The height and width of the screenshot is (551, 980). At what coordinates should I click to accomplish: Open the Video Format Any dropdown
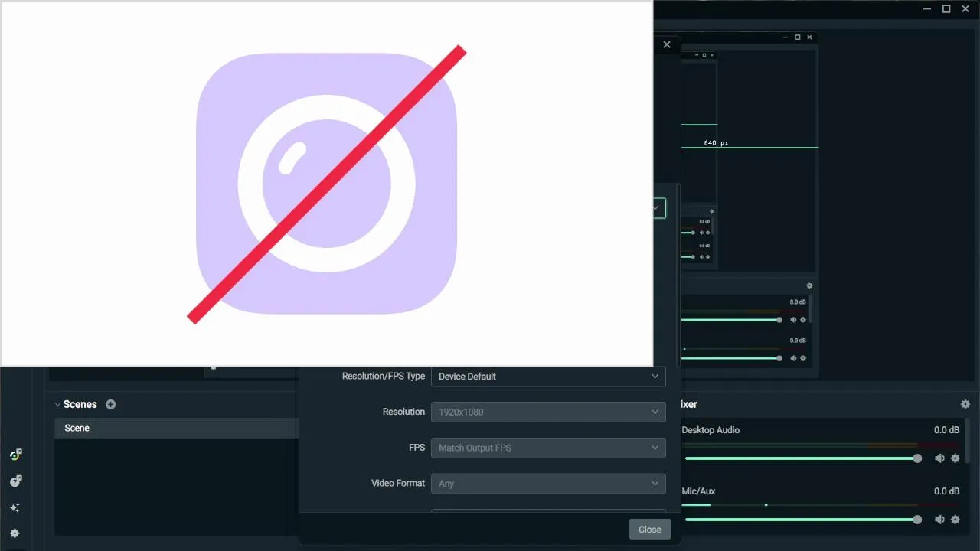tap(548, 484)
